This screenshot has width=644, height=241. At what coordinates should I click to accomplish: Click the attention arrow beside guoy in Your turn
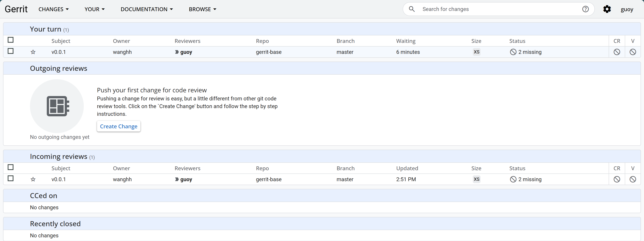177,52
